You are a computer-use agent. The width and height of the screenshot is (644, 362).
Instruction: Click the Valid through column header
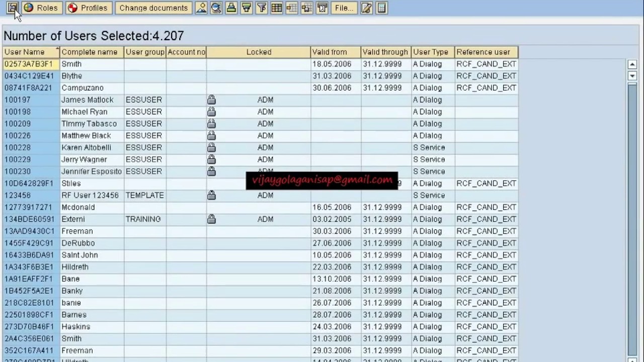point(386,52)
